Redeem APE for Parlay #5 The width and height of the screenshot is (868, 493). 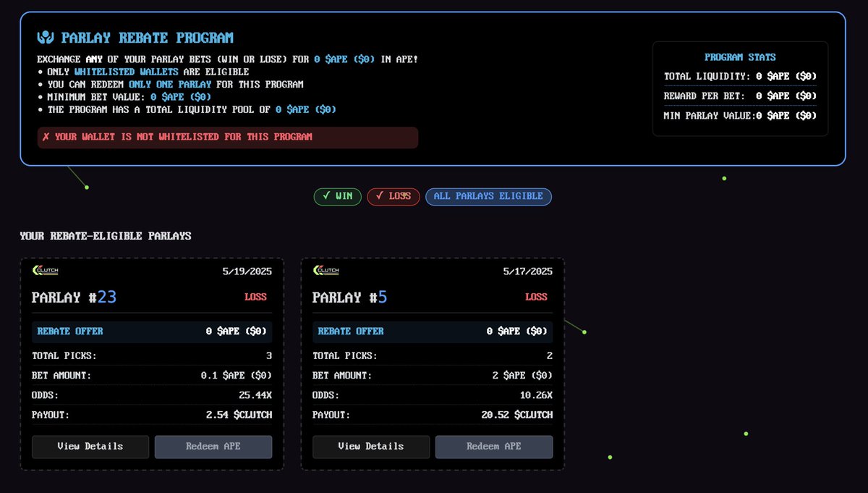[x=494, y=447]
